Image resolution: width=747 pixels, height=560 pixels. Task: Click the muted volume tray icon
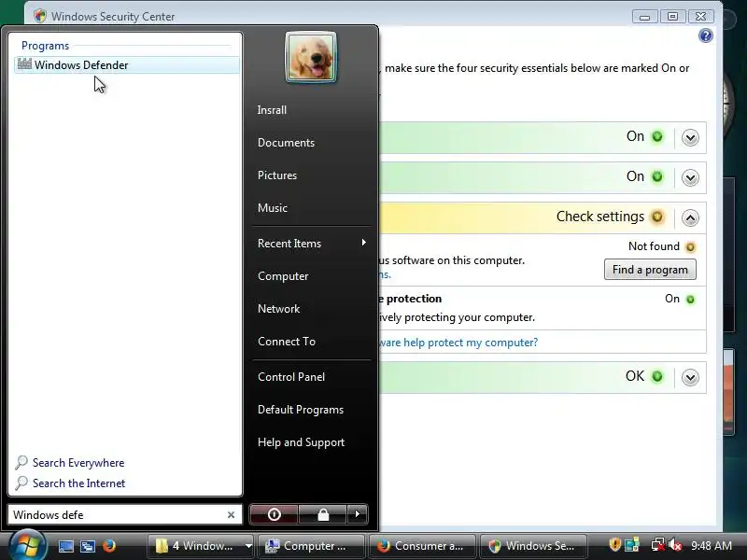coord(675,544)
